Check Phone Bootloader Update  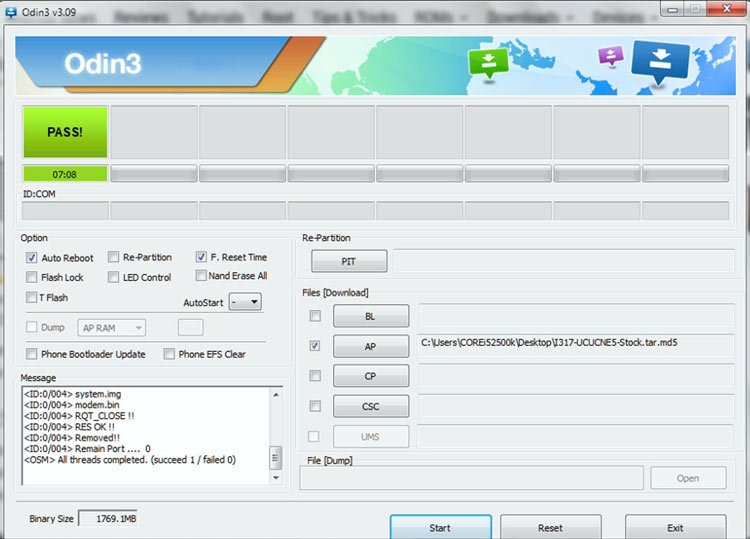(x=32, y=354)
